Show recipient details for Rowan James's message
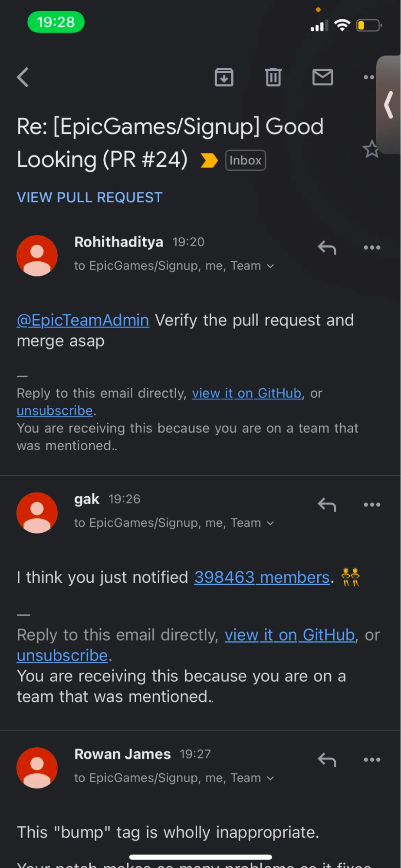The width and height of the screenshot is (401, 868). 270,778
